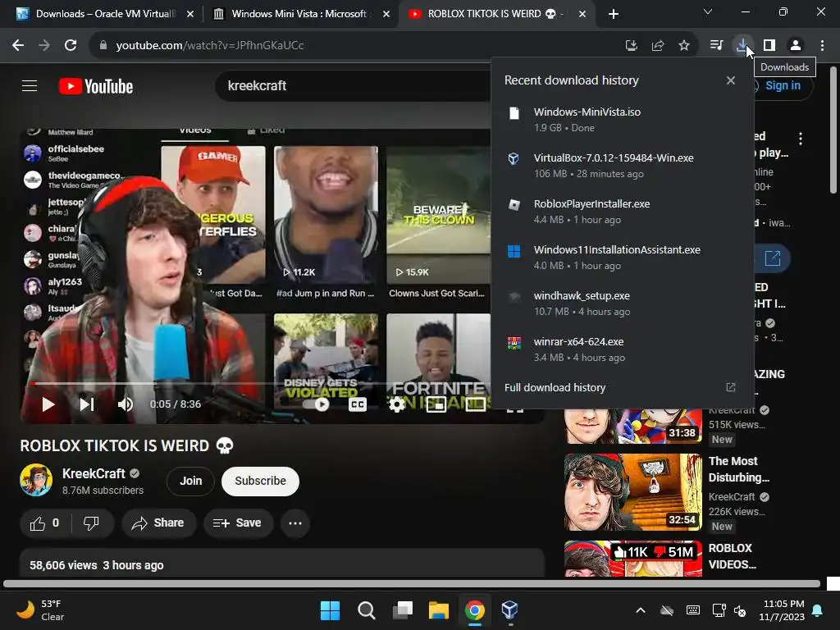The image size is (840, 630).
Task: Click the YouTube search field with kreekcraft
Action: (354, 85)
